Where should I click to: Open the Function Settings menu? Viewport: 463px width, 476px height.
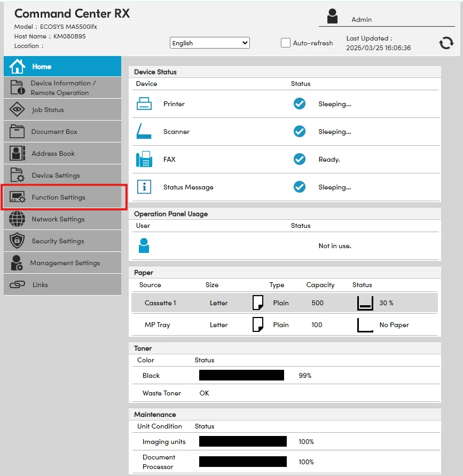[58, 197]
